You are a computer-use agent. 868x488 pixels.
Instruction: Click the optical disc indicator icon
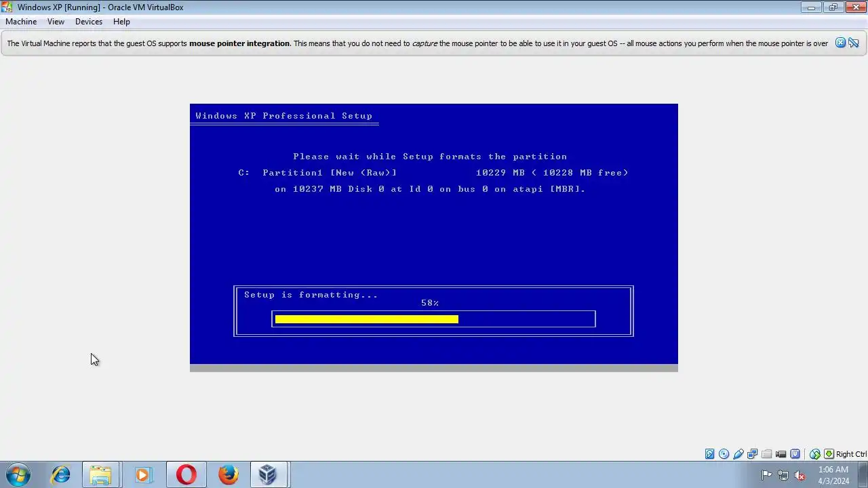(724, 454)
